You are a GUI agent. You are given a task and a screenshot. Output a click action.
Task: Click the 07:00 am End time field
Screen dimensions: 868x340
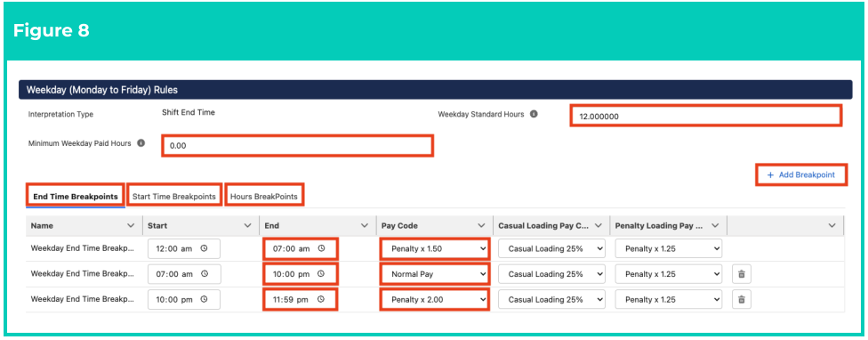coord(301,248)
